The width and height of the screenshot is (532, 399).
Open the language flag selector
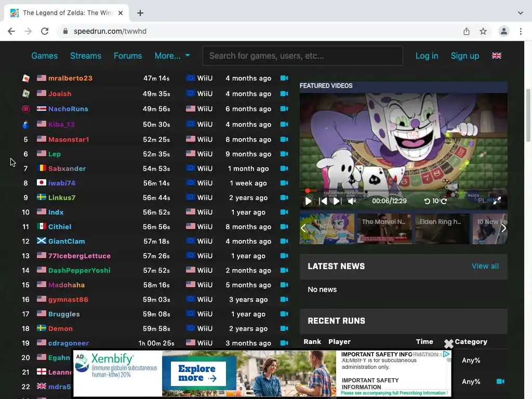pyautogui.click(x=496, y=56)
